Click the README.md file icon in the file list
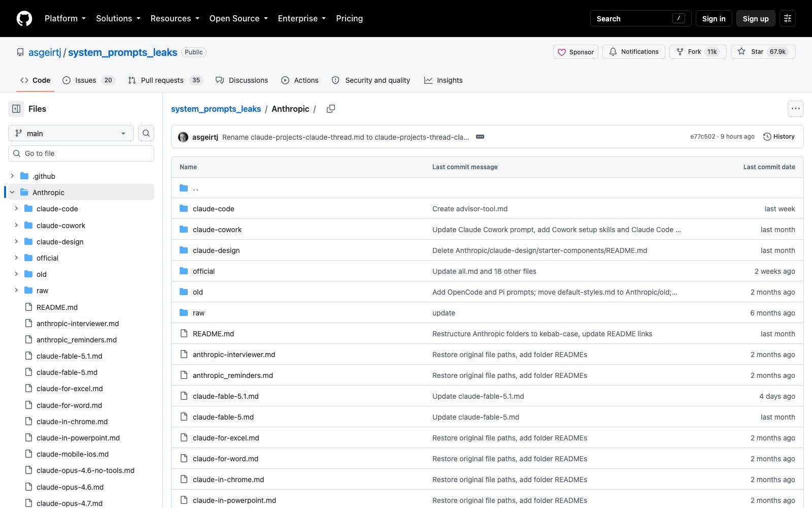812x508 pixels. point(184,334)
